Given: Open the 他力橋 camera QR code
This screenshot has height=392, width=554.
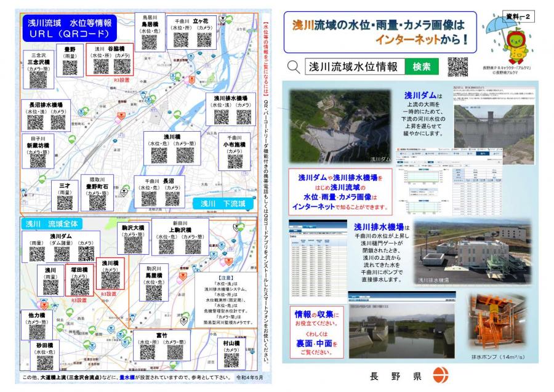Looking at the screenshot, I should click(x=37, y=332).
